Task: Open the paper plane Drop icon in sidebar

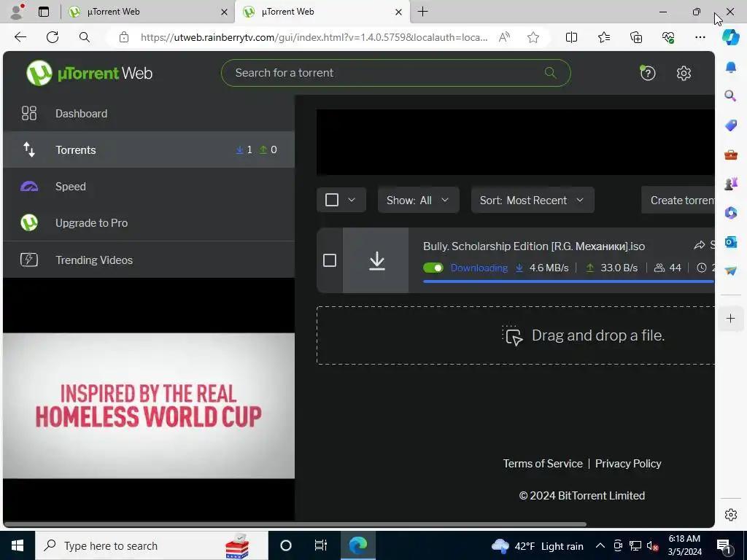Action: [730, 271]
